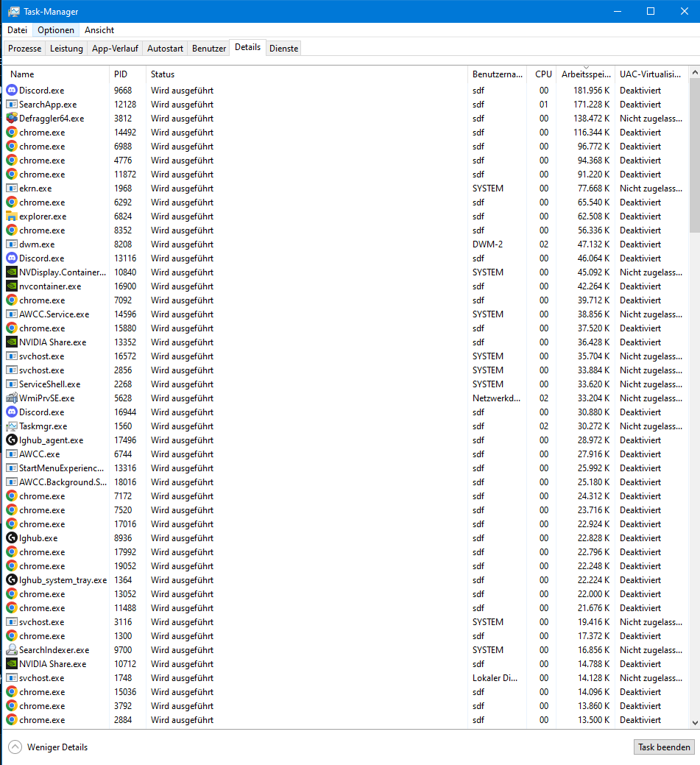
Task: Click user name Netzwerkd...
Action: (496, 398)
